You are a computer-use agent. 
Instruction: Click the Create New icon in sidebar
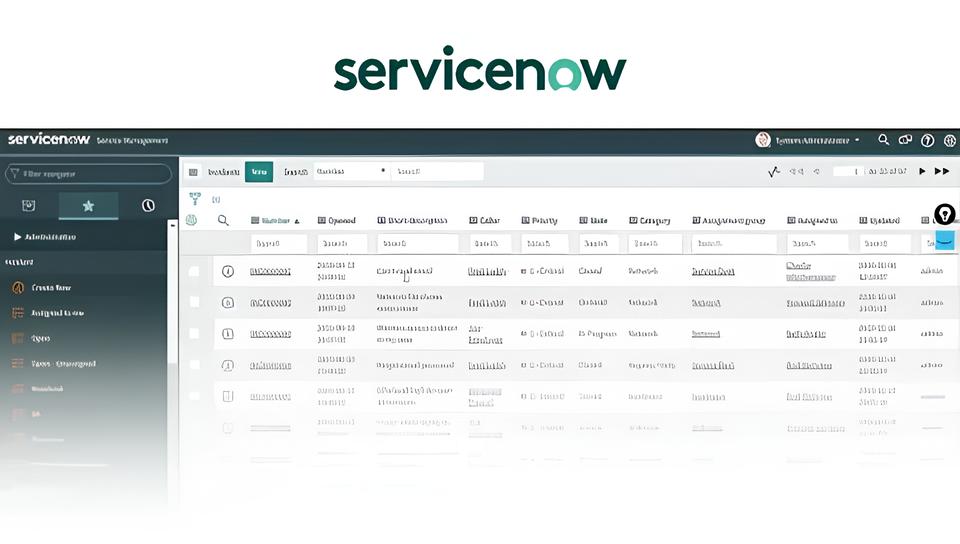tap(18, 288)
